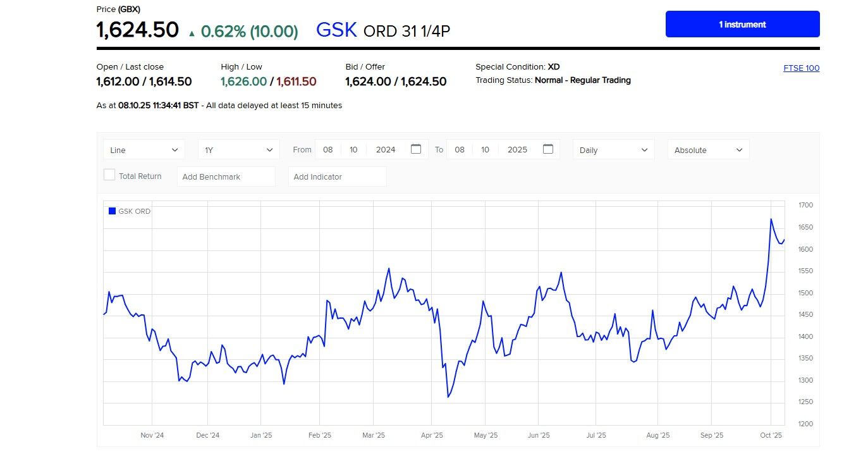
Task: Open the To date calendar picker icon
Action: (x=548, y=149)
